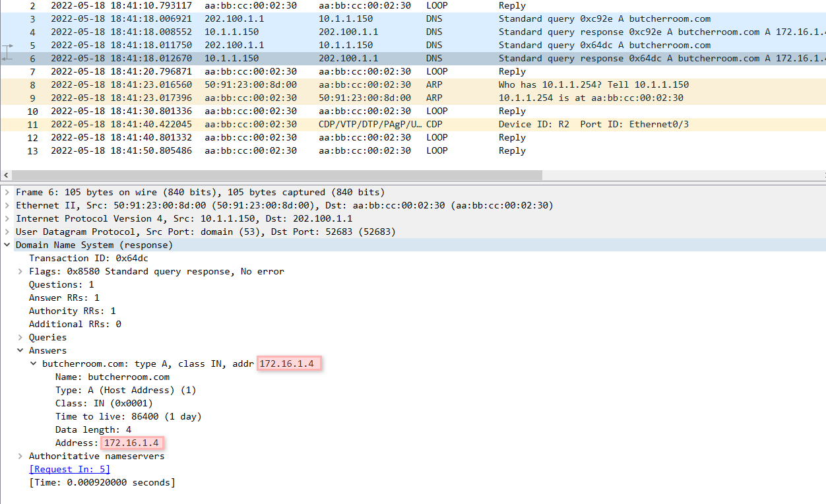Expand the Ethernet II section
This screenshot has height=504, width=826.
pos(7,205)
